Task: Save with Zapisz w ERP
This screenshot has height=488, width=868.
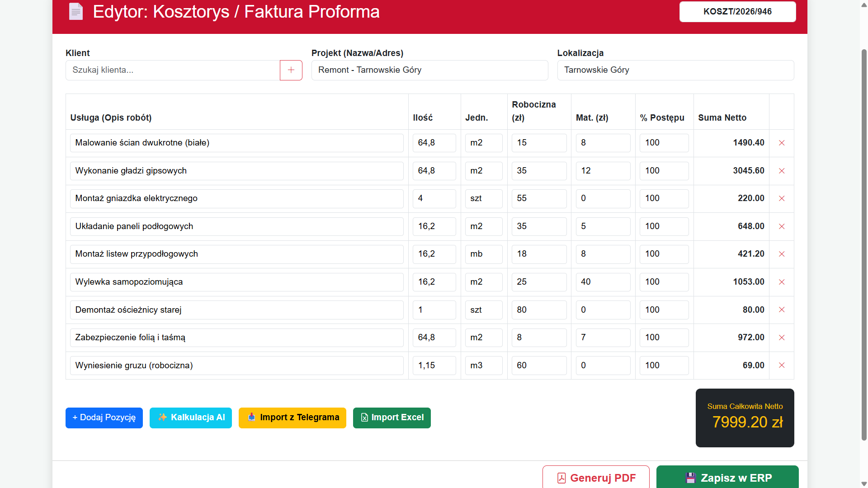Action: click(x=727, y=477)
